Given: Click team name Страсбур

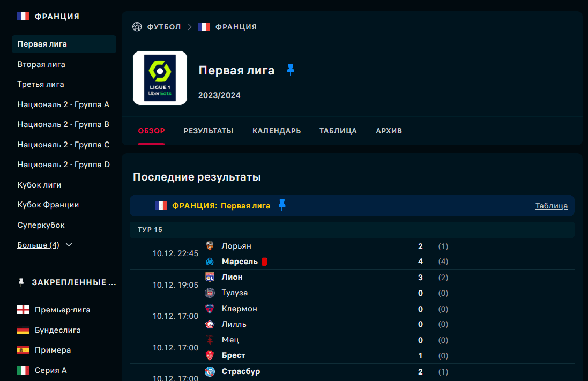Looking at the screenshot, I should point(241,371).
